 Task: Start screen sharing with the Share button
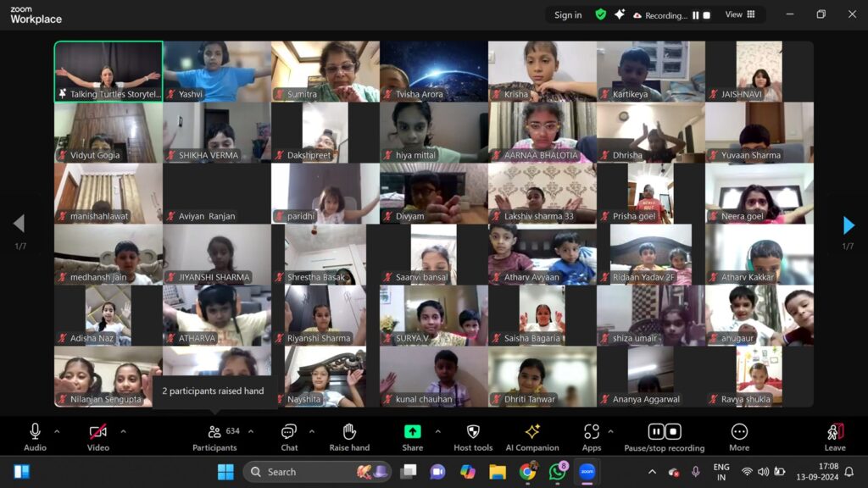[x=413, y=437]
